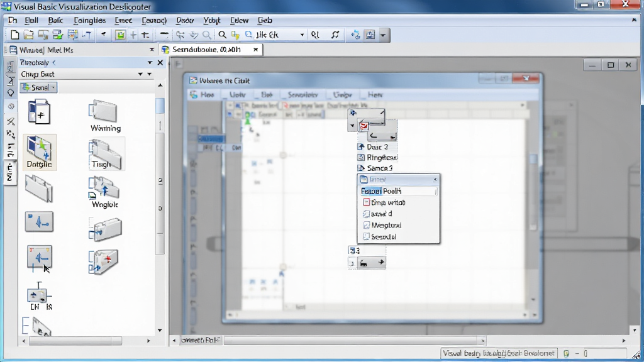Click the red check icon in diagram
This screenshot has height=362, width=644.
point(364,126)
